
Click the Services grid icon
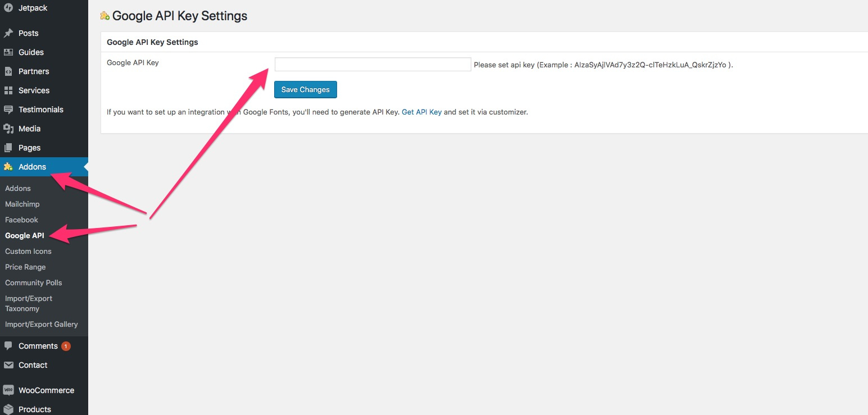pyautogui.click(x=8, y=90)
